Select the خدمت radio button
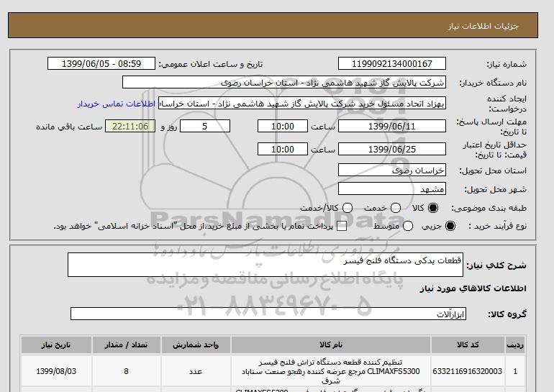Screen dimensions: 554x392 coord(396,208)
